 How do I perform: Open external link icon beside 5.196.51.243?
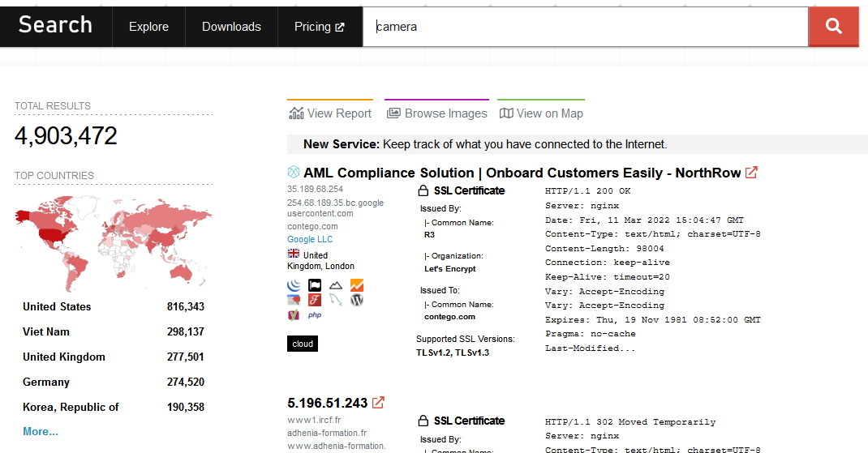pos(378,403)
